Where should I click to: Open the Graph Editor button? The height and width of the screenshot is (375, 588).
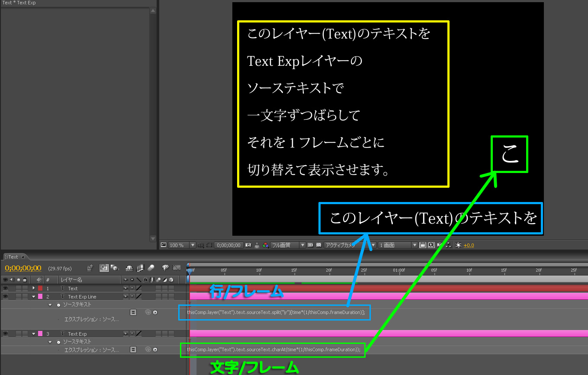pyautogui.click(x=177, y=268)
